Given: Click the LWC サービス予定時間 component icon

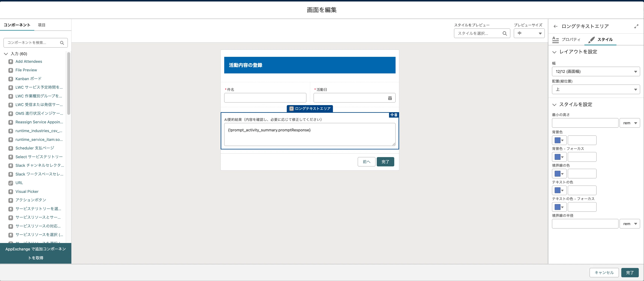Looking at the screenshot, I should click(11, 88).
